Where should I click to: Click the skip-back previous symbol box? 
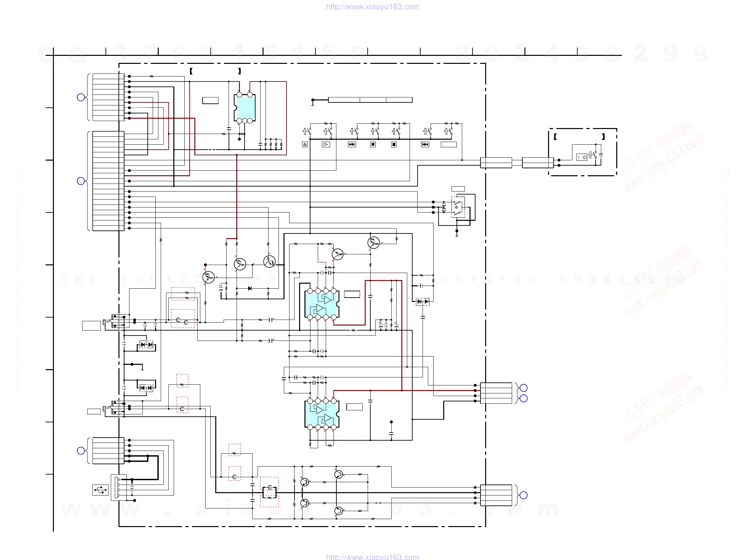425,145
